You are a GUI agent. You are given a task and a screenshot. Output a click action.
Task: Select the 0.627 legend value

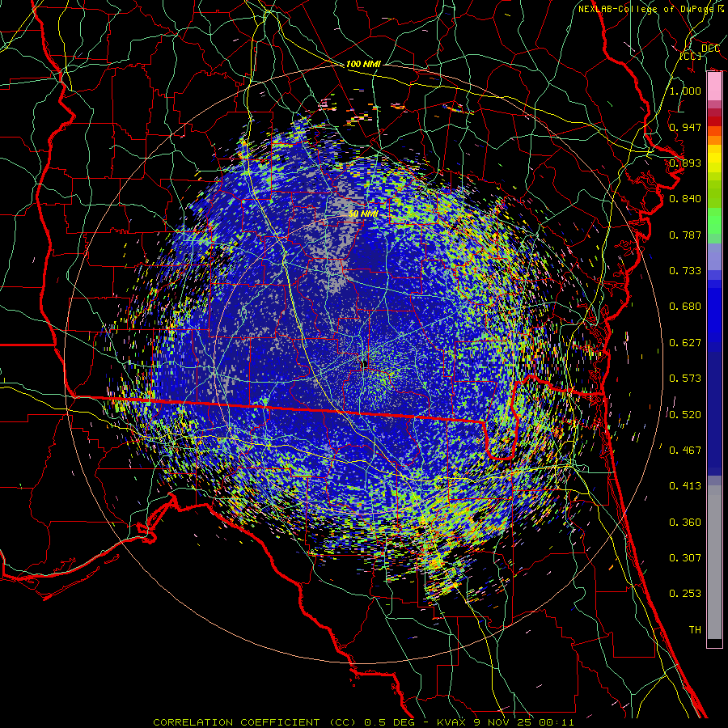685,342
